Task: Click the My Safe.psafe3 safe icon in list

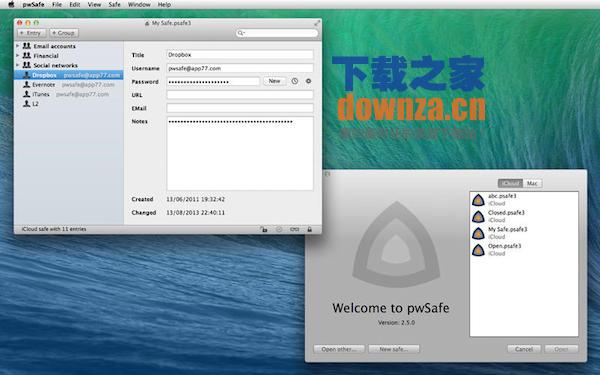Action: (x=478, y=233)
